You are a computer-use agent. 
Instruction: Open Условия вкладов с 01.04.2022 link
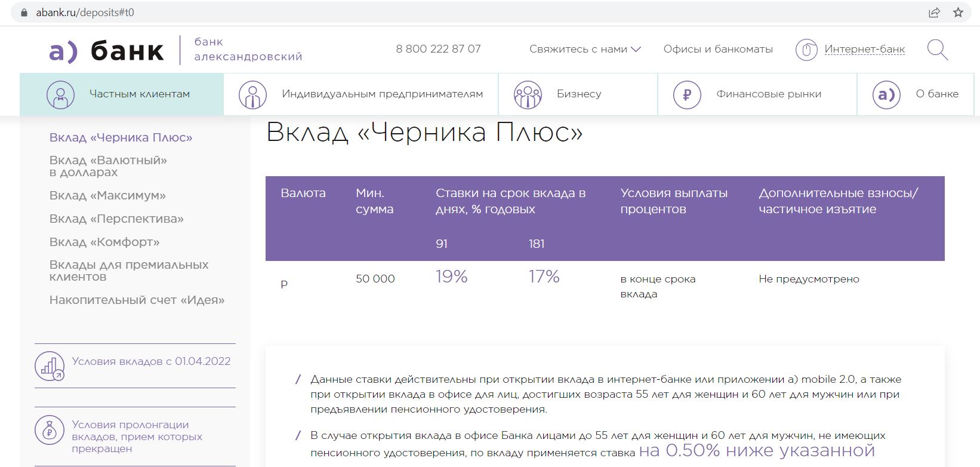151,361
